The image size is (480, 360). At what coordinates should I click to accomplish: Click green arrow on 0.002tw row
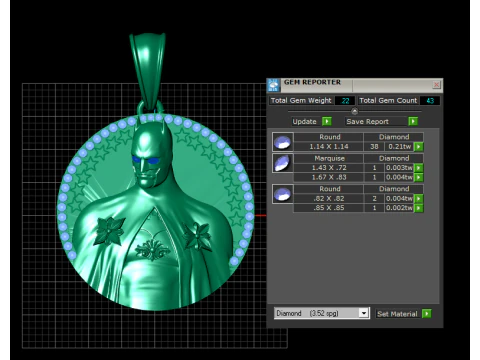pos(419,208)
